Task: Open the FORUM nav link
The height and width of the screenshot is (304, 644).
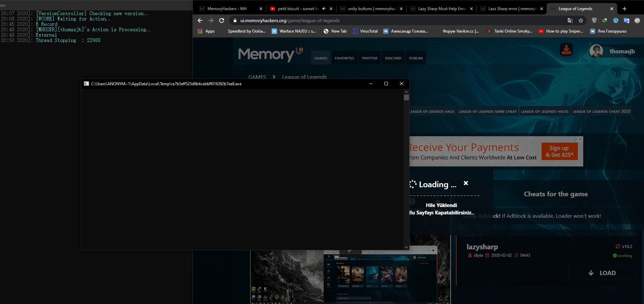Action: coord(416,58)
